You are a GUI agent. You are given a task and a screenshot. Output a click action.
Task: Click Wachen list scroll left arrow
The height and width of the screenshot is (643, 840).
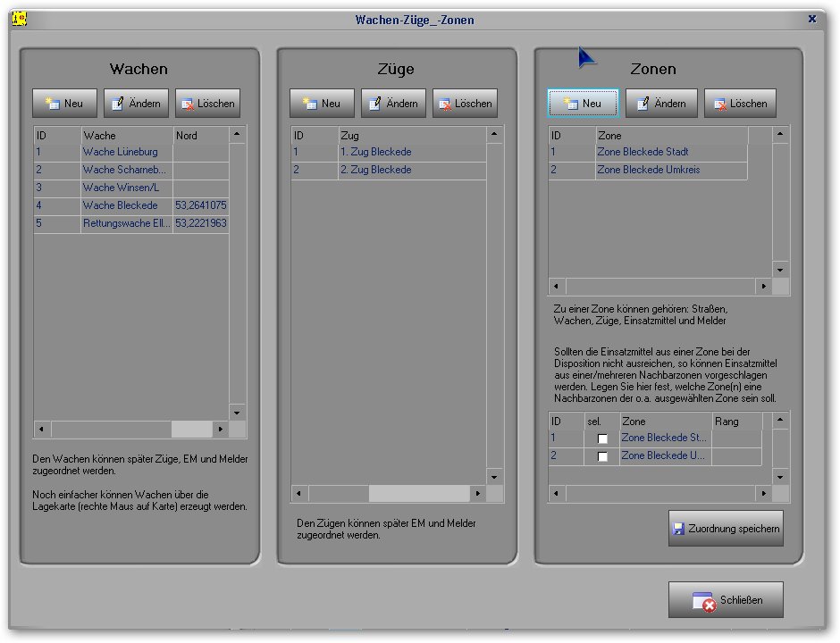(42, 430)
